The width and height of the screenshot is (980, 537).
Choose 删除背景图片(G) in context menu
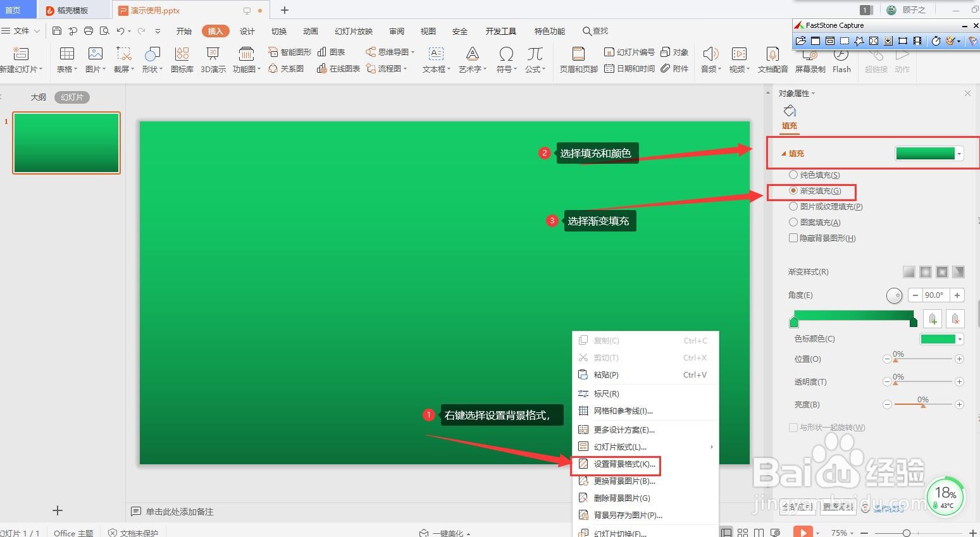click(x=645, y=498)
